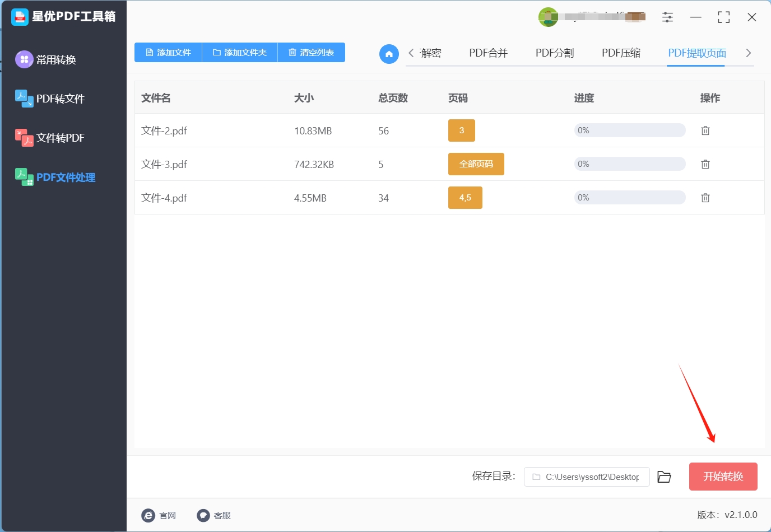
Task: Click the total pages value 34
Action: (383, 198)
